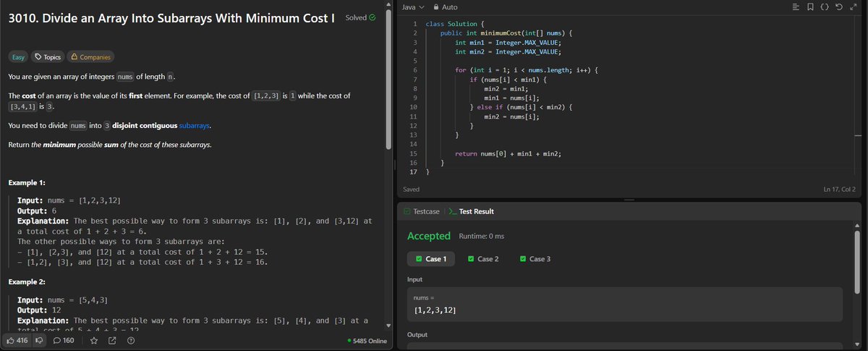Switch to the Test Result tab

coord(472,211)
